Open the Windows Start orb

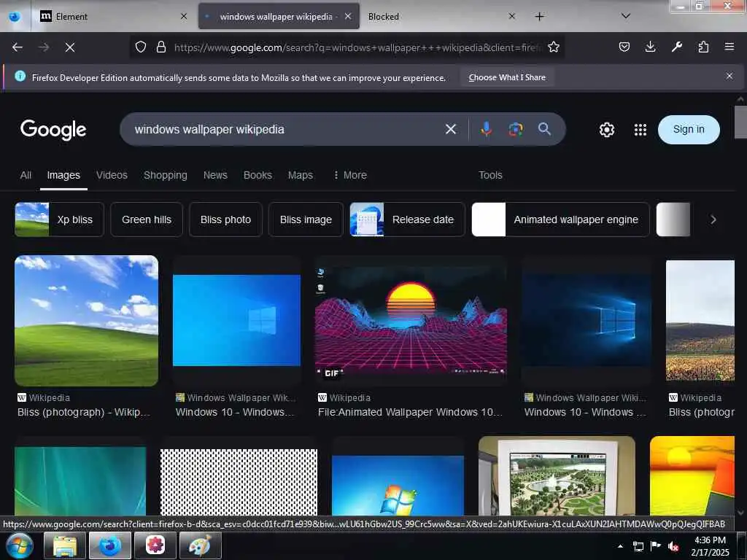19,545
